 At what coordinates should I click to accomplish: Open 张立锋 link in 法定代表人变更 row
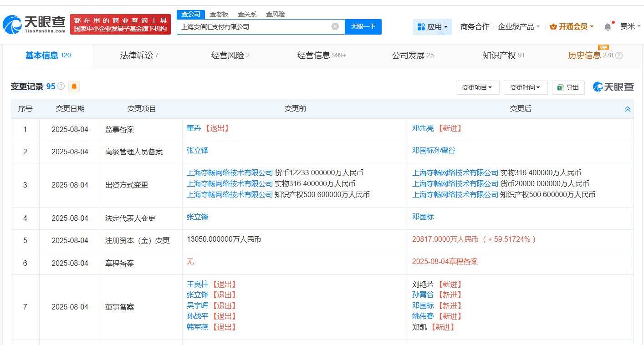[x=197, y=217]
